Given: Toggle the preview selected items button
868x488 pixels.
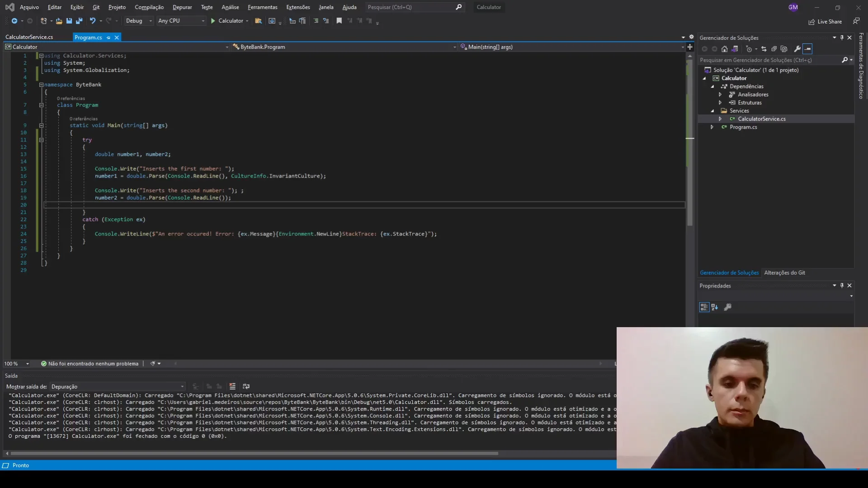Looking at the screenshot, I should point(808,49).
